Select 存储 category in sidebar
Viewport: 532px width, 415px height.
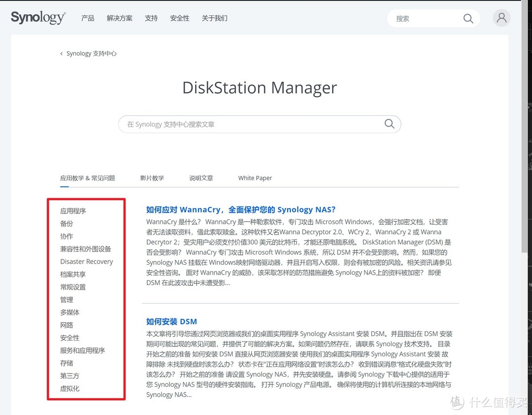pos(66,363)
